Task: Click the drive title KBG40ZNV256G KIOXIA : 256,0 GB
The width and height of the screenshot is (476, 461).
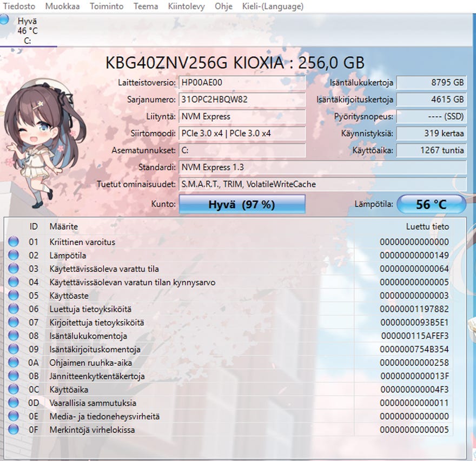Action: coord(235,63)
